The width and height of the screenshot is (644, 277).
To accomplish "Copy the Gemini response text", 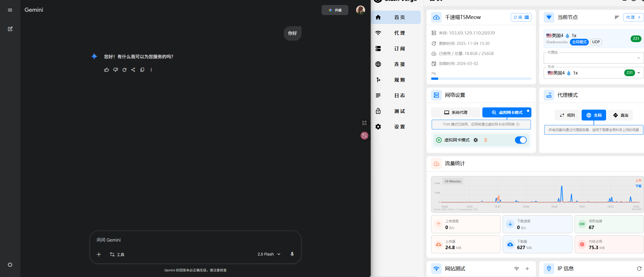I will pyautogui.click(x=142, y=70).
